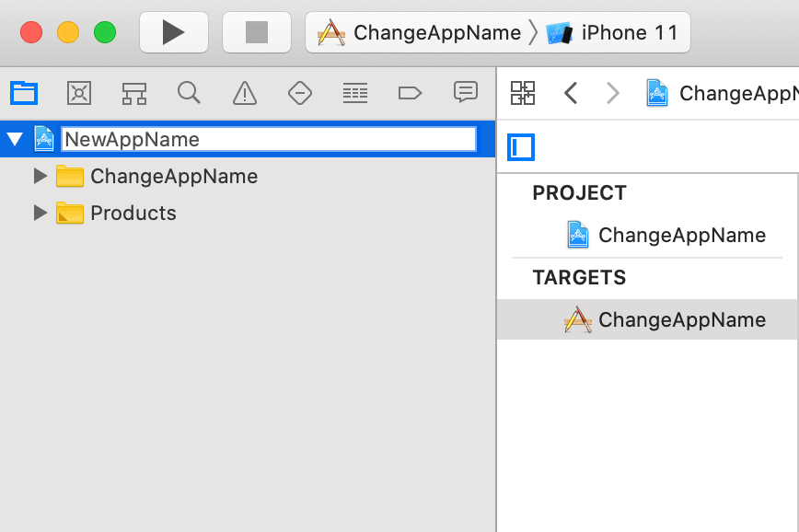
Task: Open the Report navigator
Action: pos(465,92)
